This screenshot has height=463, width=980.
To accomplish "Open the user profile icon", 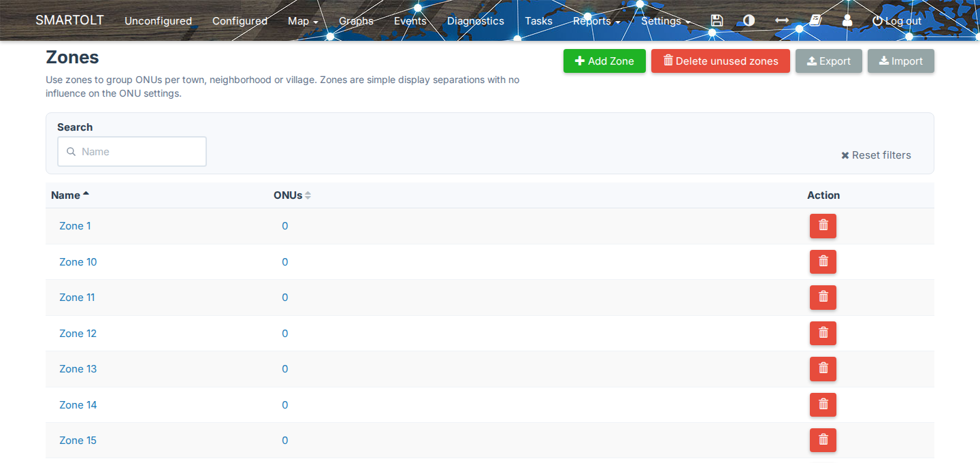I will (x=847, y=20).
